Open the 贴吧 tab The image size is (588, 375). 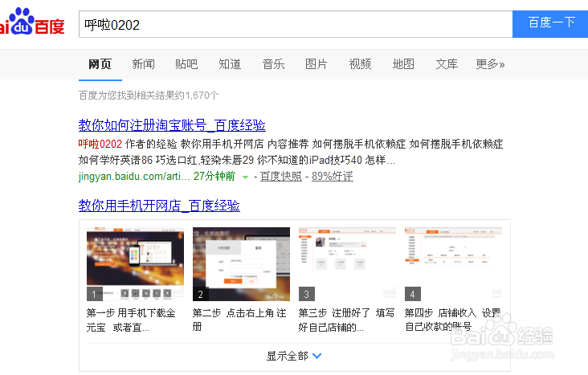[186, 64]
